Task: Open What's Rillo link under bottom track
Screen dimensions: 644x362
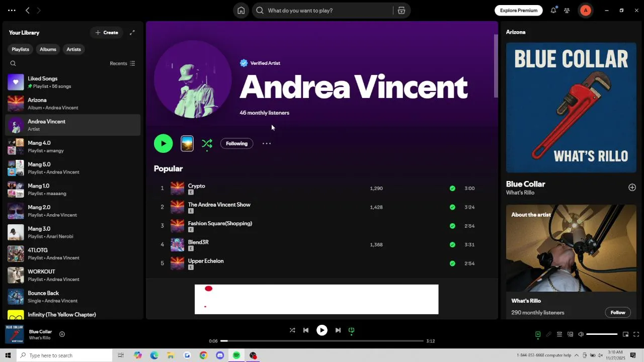Action: pyautogui.click(x=40, y=338)
